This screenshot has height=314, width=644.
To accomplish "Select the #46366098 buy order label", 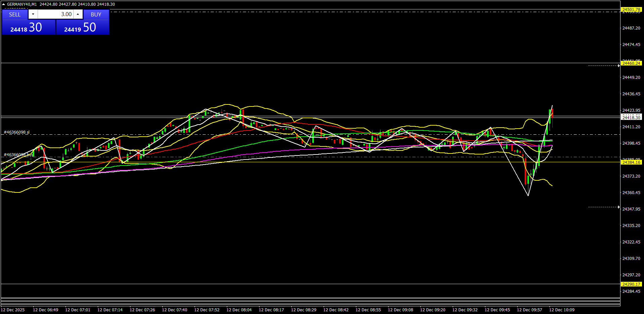I will tap(18, 155).
